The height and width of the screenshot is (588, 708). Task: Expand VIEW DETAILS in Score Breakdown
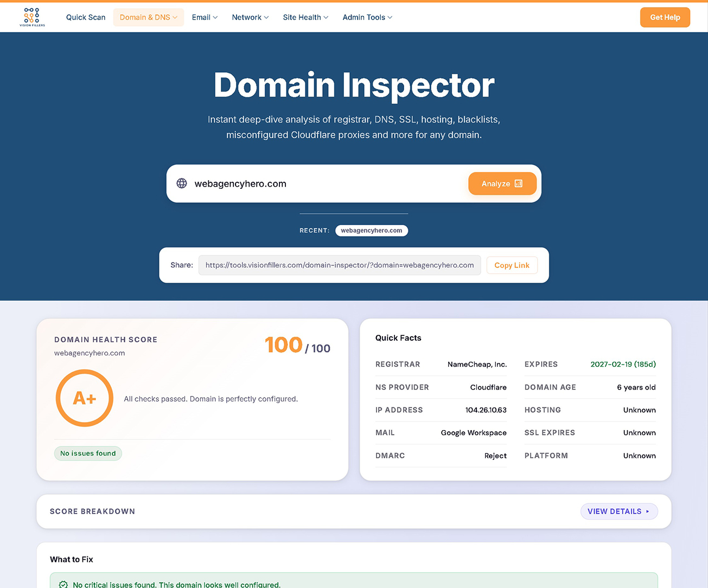point(619,512)
